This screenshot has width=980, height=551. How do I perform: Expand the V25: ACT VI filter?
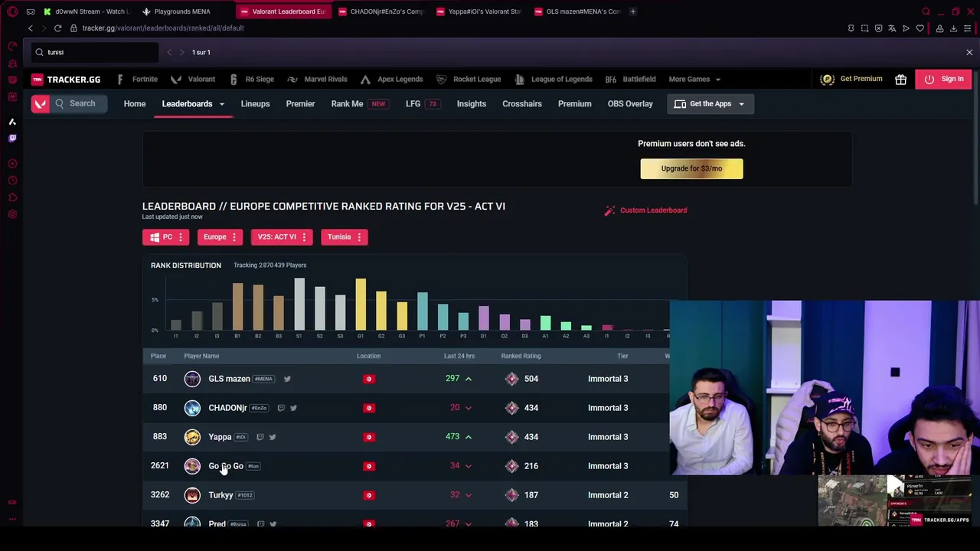coord(281,237)
